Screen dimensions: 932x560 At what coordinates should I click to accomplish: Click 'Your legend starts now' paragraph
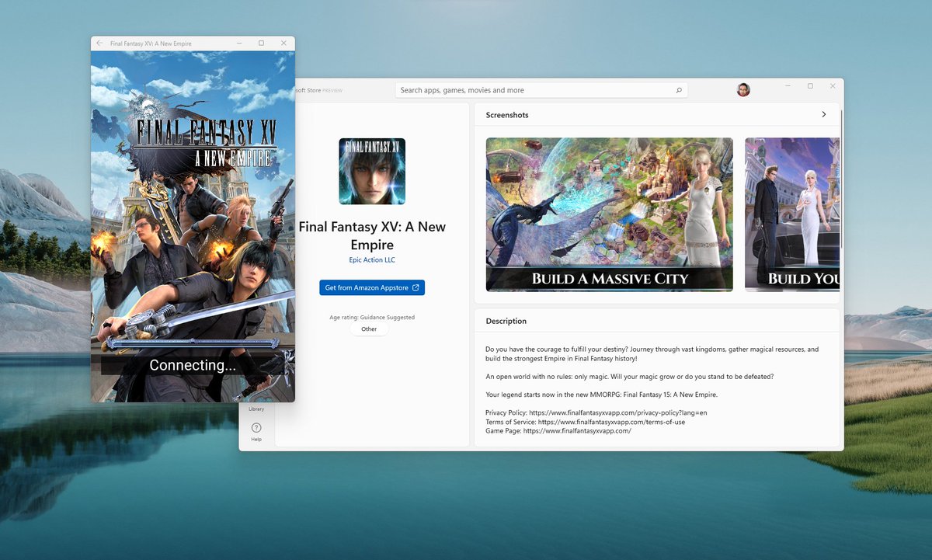click(x=602, y=395)
